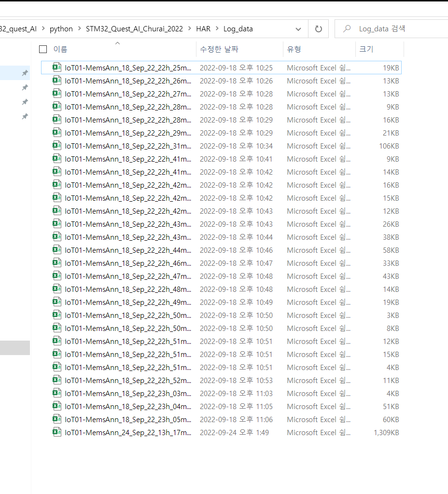Go to the STM32_Quest_AI_Churai_2022 breadcrumb folder
448x494 pixels.
point(134,29)
